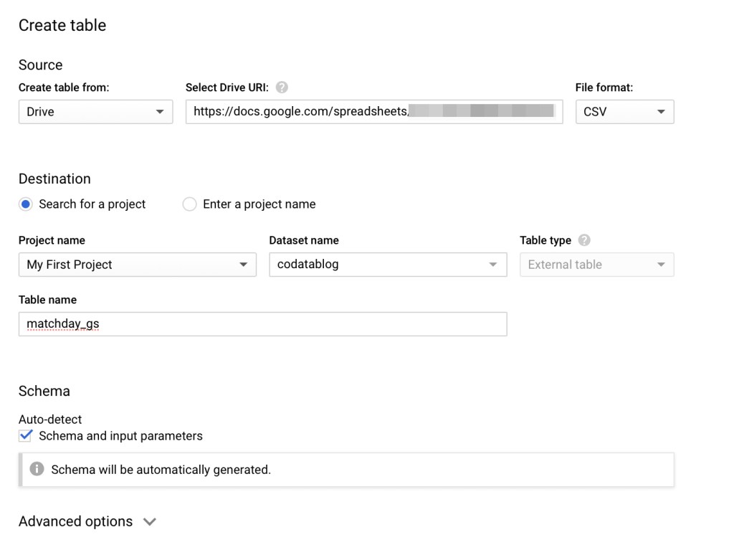Click the 'Create table' page heading
Screen dimensions: 734x560
62,25
